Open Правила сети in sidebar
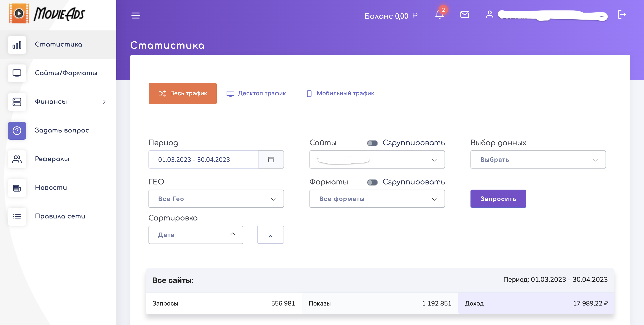The image size is (644, 325). click(x=60, y=216)
